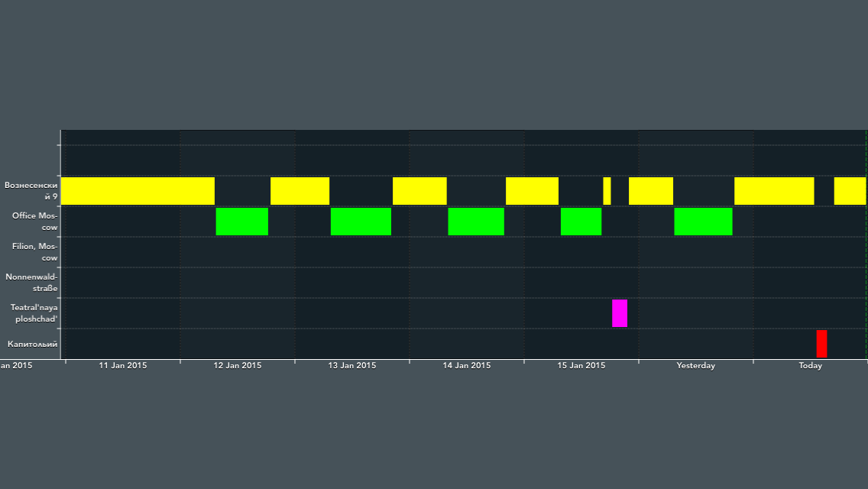Click the 'Yesterday' axis label

tap(696, 365)
